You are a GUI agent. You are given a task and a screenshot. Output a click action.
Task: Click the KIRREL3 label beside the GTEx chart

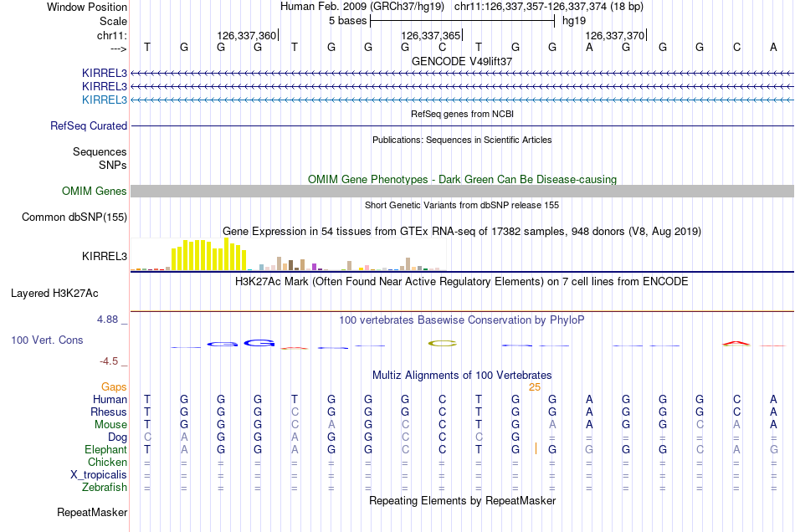coord(105,256)
